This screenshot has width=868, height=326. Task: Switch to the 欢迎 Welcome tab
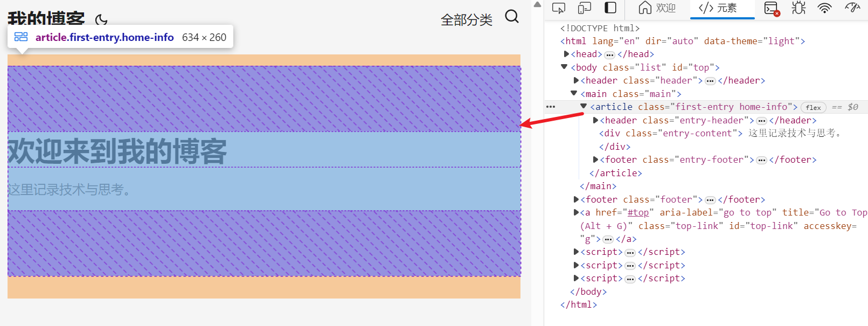pos(657,8)
